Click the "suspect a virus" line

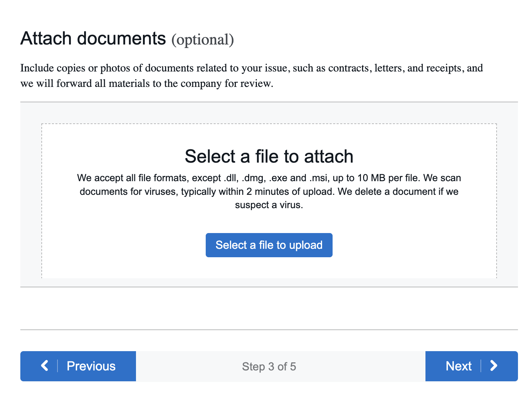coord(269,205)
